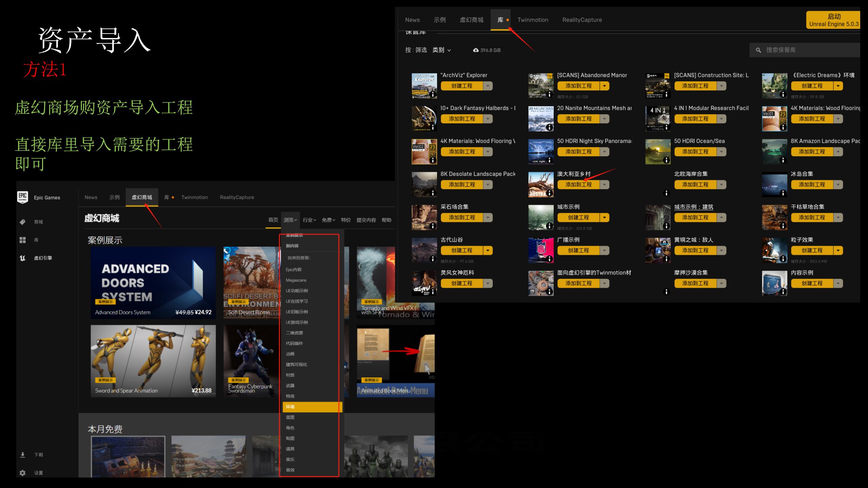Choose 蓝图 in the browse category menu
The image size is (868, 488).
pyautogui.click(x=290, y=418)
